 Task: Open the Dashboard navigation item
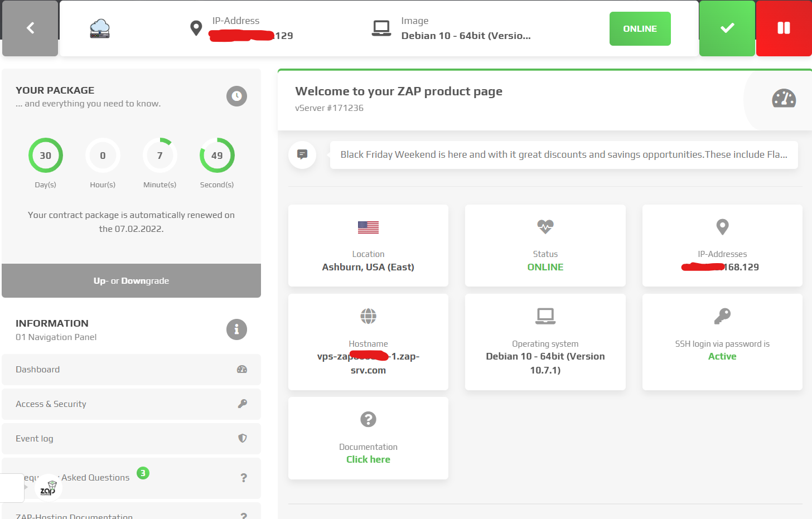pyautogui.click(x=132, y=370)
